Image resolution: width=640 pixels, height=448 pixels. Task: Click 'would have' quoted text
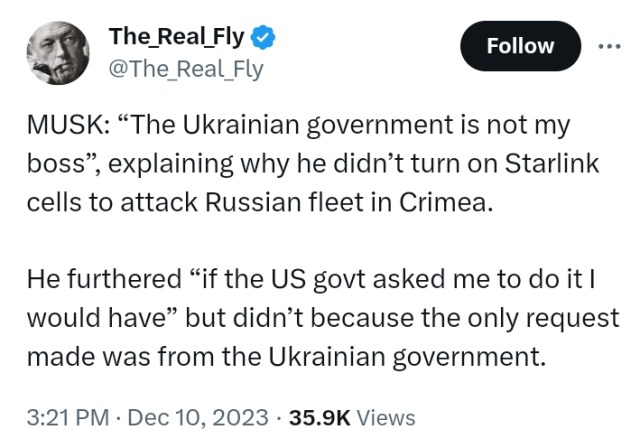[x=96, y=317]
